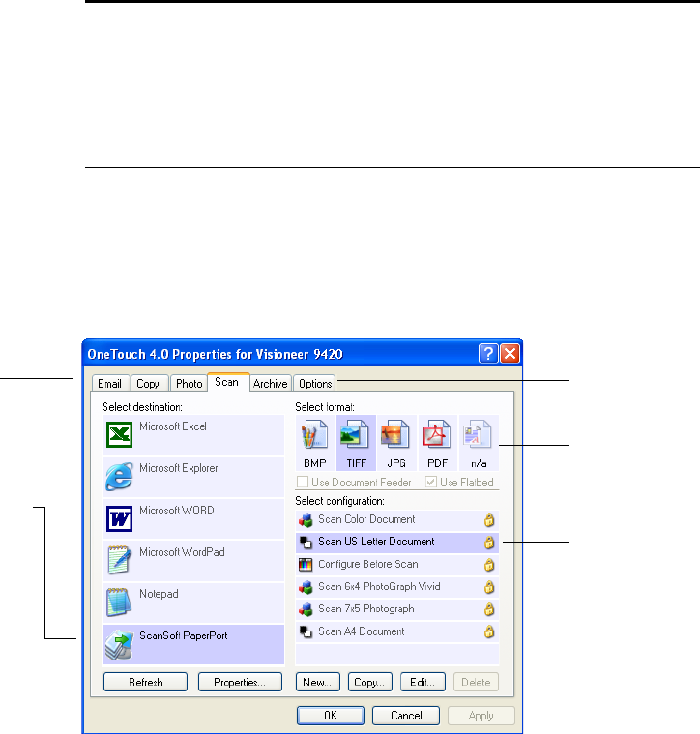Select the Scan tab
The width and height of the screenshot is (700, 734).
[x=227, y=382]
